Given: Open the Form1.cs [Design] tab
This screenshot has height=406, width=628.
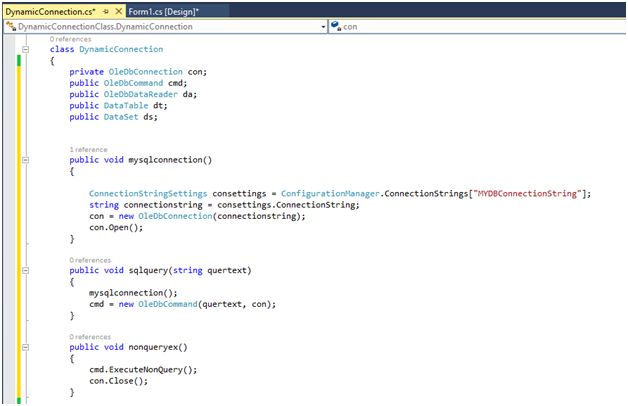Looking at the screenshot, I should coord(163,12).
